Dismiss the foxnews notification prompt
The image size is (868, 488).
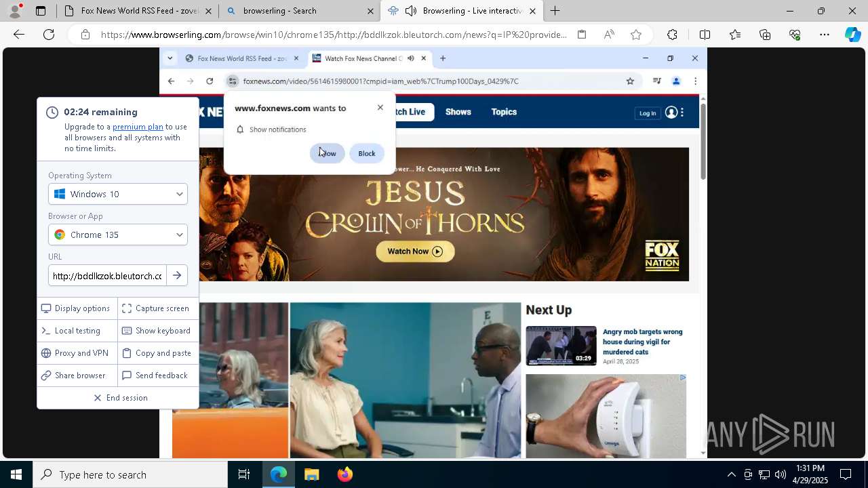point(380,108)
